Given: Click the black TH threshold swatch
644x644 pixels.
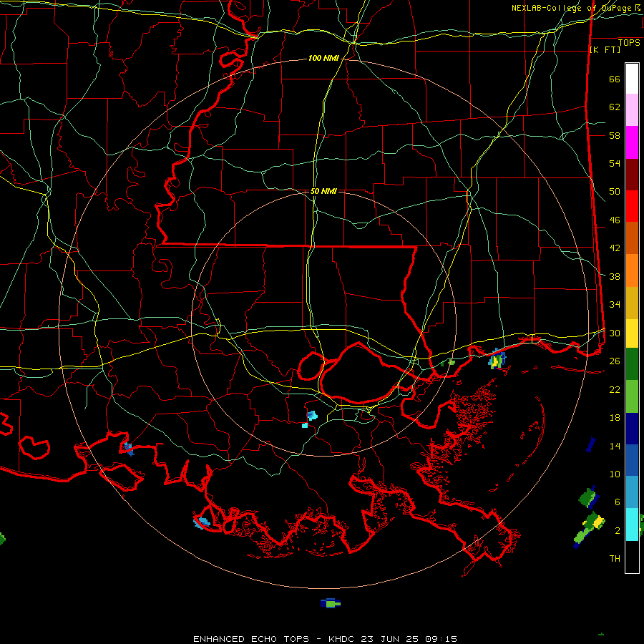Looking at the screenshot, I should 632,557.
